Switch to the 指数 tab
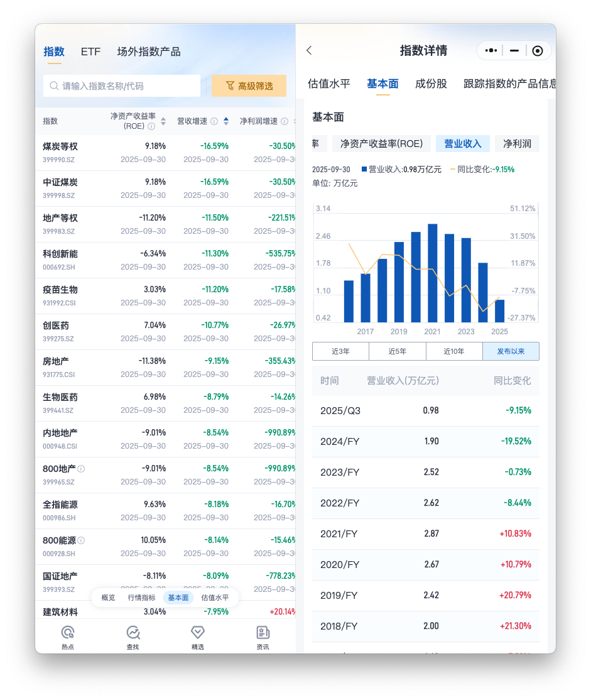The image size is (591, 700). coord(54,52)
